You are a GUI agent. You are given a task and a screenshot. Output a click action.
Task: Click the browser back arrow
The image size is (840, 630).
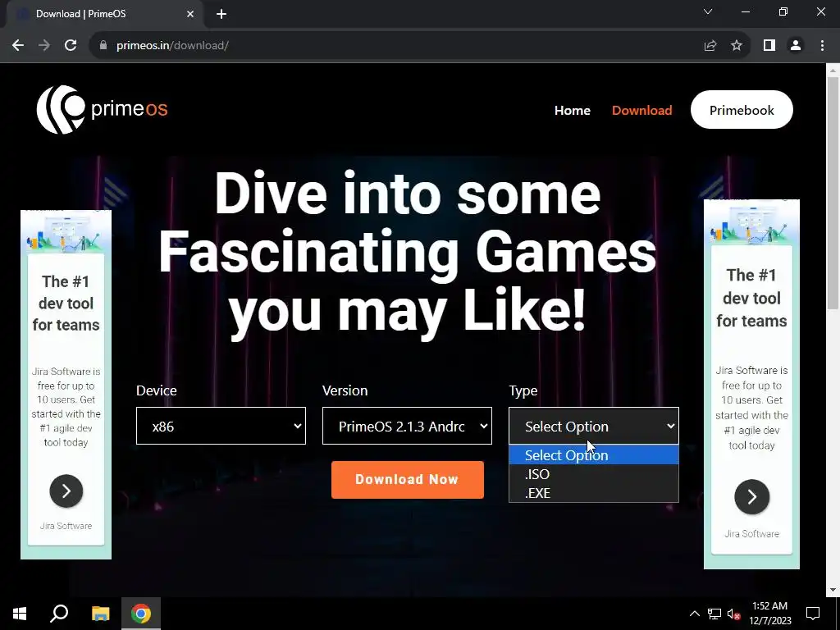tap(18, 46)
